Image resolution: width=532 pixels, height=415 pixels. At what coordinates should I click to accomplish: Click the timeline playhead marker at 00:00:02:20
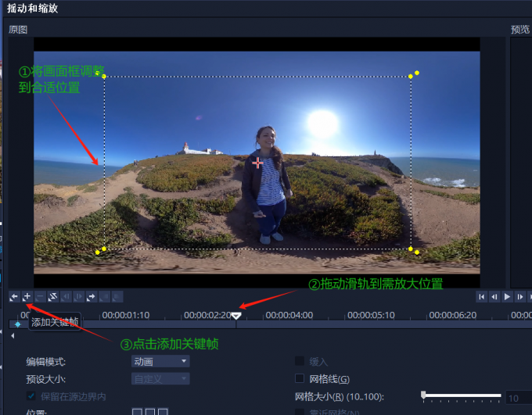tap(236, 316)
